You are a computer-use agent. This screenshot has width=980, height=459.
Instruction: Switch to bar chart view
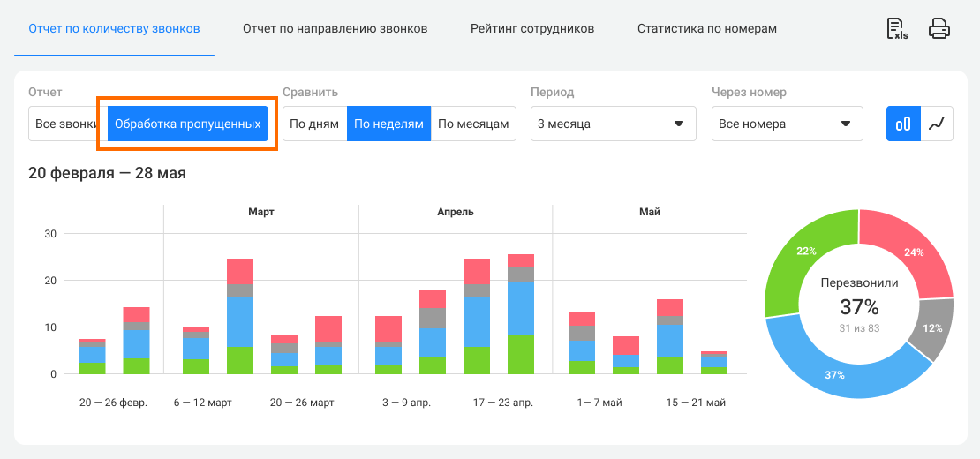point(903,124)
